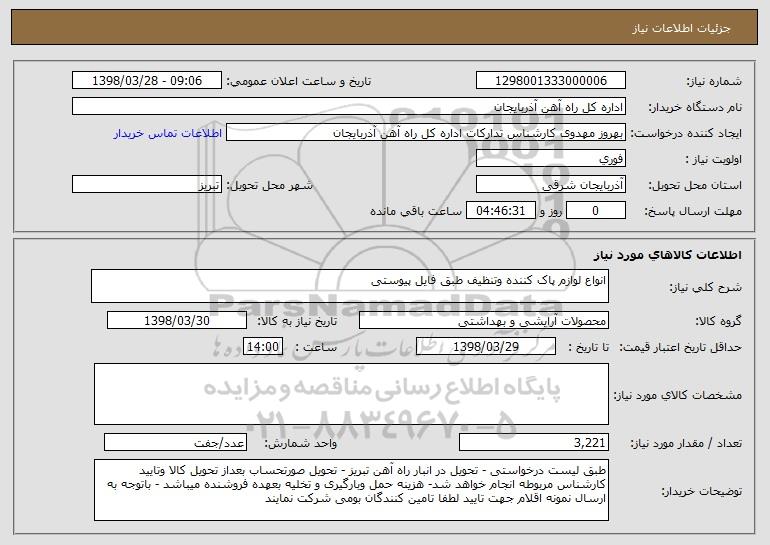Click the label تعداد / مقدار مورد نیاز
Image resolution: width=770 pixels, height=545 pixels.
686,444
